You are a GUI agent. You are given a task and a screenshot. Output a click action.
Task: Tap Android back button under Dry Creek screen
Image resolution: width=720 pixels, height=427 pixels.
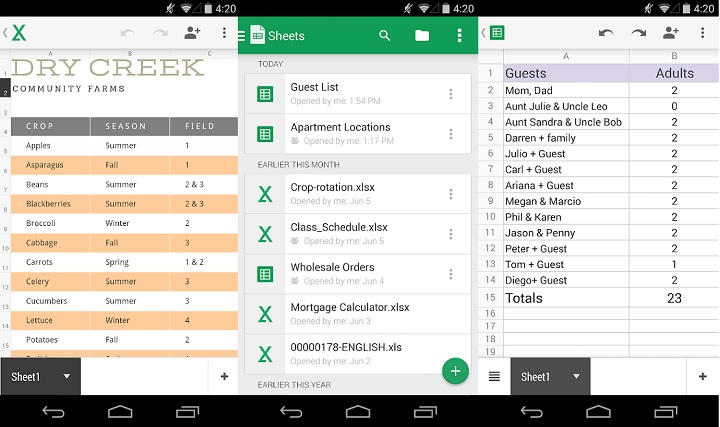point(53,412)
